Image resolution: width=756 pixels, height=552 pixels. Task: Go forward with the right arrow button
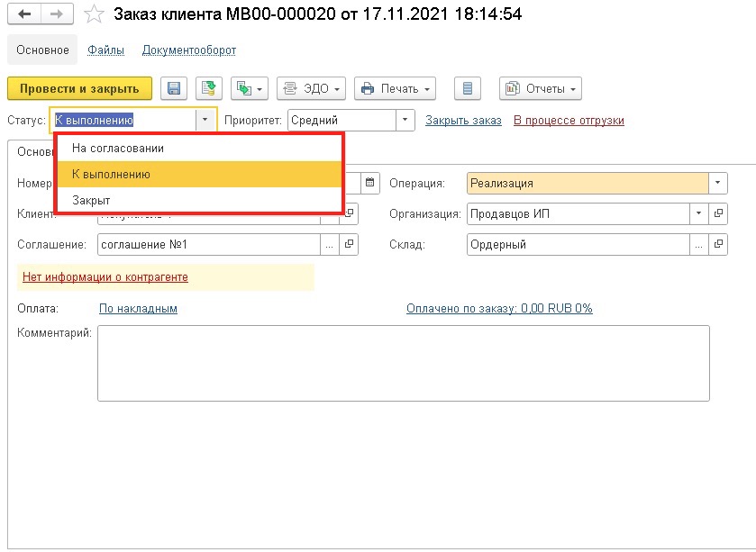pos(57,14)
